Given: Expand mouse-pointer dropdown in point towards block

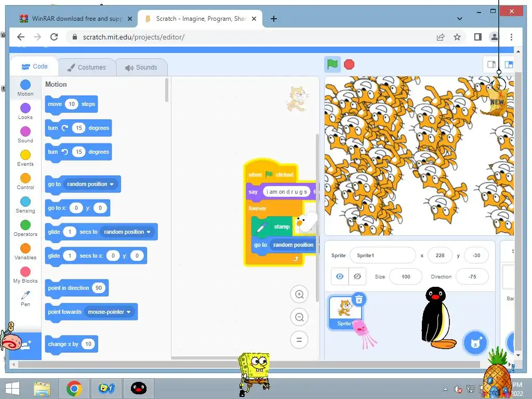Looking at the screenshot, I should (109, 312).
